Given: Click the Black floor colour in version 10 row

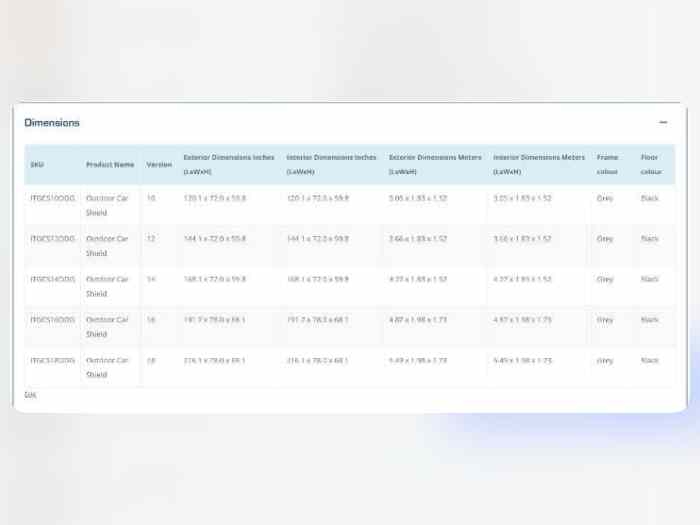Looking at the screenshot, I should (x=650, y=198).
